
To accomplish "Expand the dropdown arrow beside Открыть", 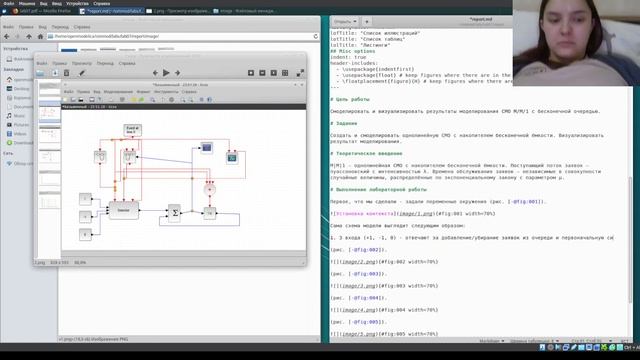I will 355,21.
